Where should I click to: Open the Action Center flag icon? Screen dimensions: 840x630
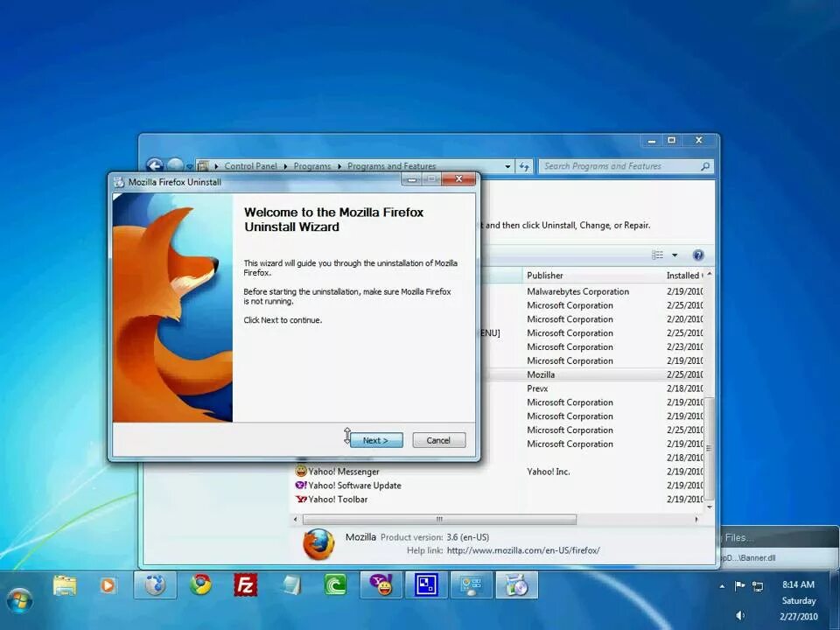pos(740,586)
